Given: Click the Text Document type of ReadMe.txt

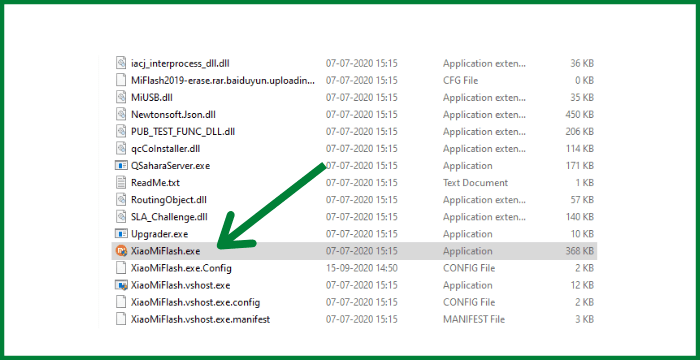Looking at the screenshot, I should coord(475,183).
